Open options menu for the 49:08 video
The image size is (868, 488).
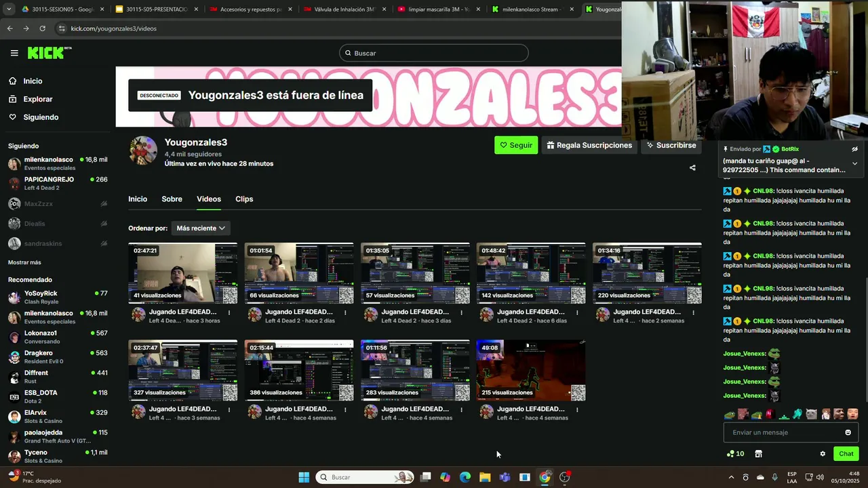577,409
